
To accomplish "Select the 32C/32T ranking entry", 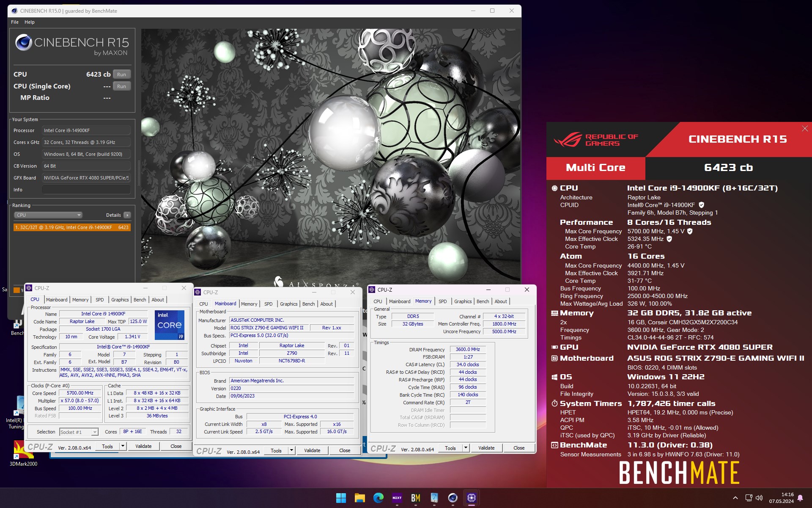I will pos(72,227).
